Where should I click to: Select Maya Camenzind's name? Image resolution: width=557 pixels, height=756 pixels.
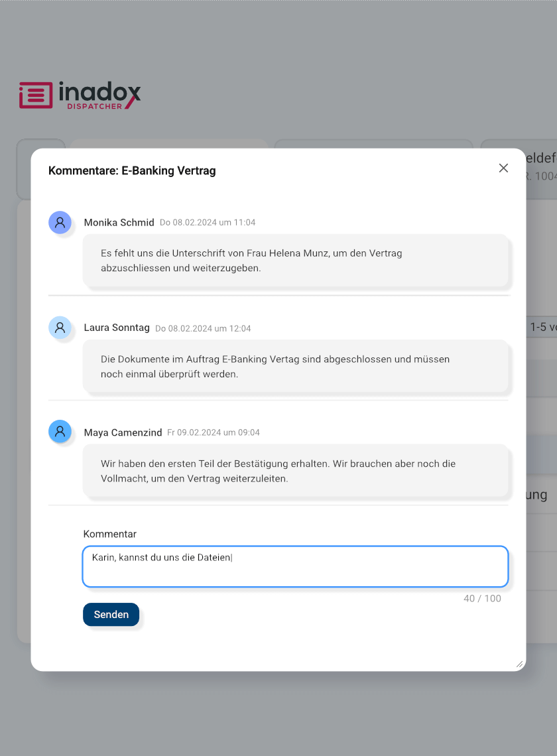pyautogui.click(x=123, y=432)
